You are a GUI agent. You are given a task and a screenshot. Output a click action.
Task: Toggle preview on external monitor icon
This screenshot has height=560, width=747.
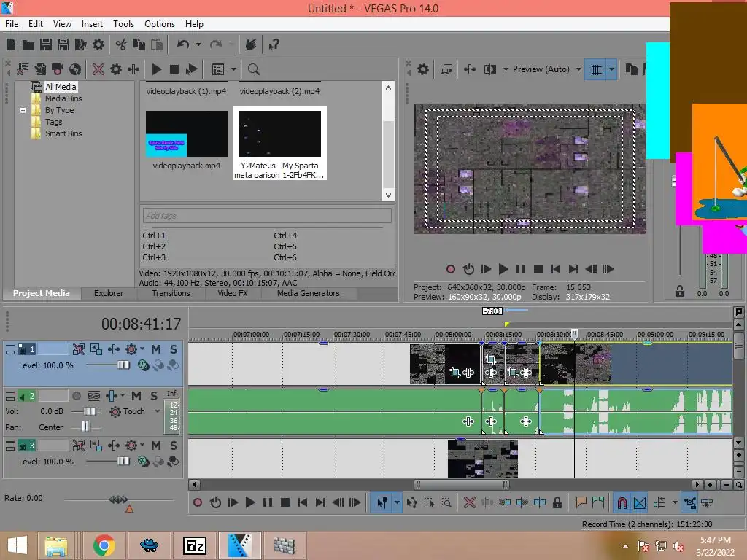pos(446,69)
